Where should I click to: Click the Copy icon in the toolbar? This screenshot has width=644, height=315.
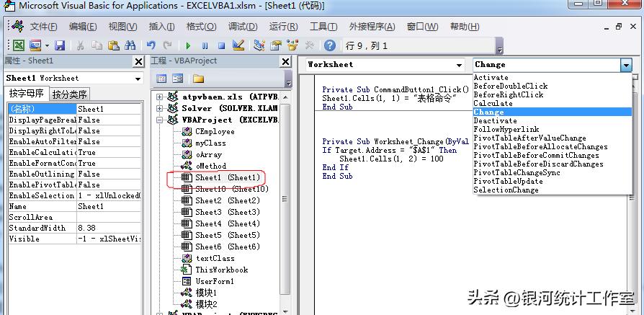[97, 45]
